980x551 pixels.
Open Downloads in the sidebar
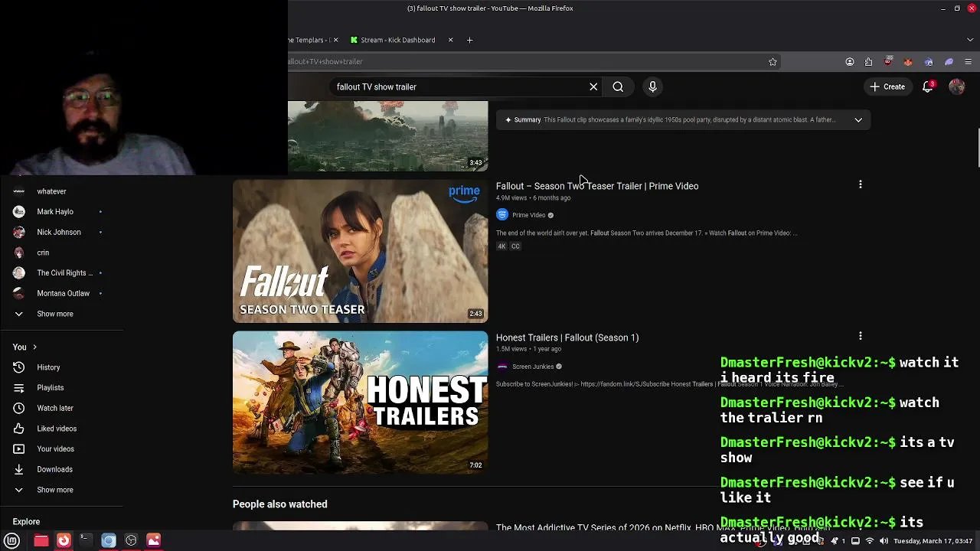(54, 469)
